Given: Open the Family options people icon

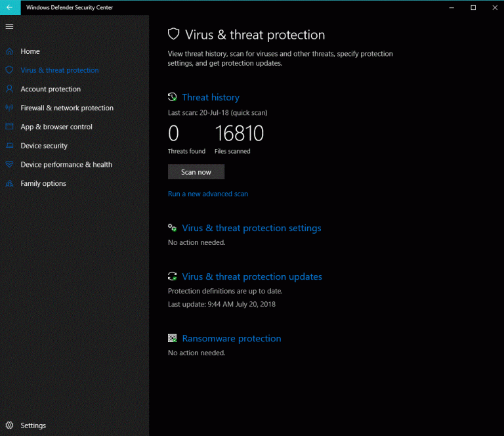Looking at the screenshot, I should (9, 184).
